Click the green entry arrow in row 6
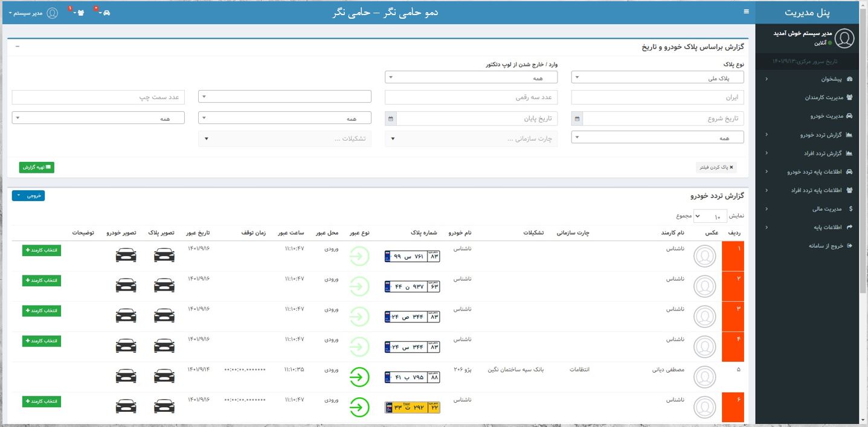Image resolution: width=868 pixels, height=427 pixels. pos(359,408)
